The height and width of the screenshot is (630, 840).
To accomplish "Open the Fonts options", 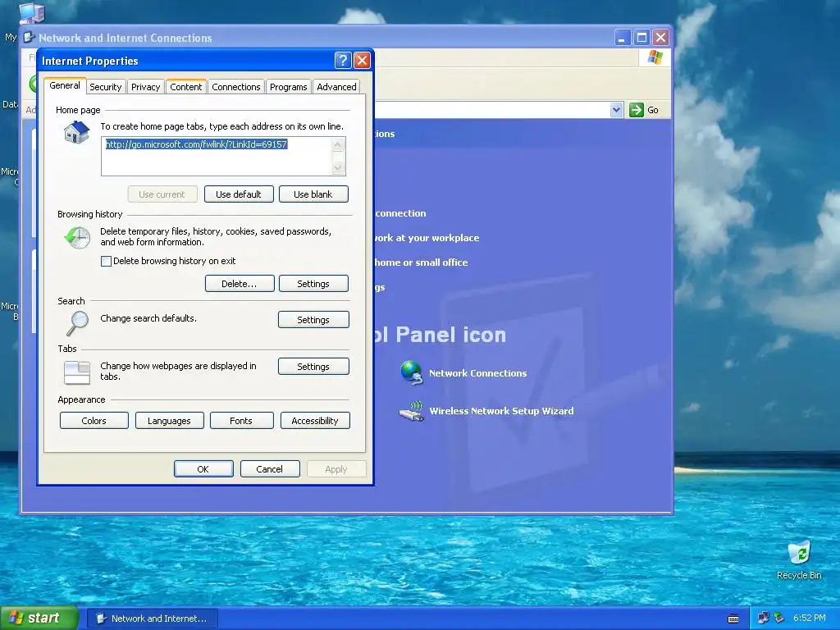I will coord(241,421).
